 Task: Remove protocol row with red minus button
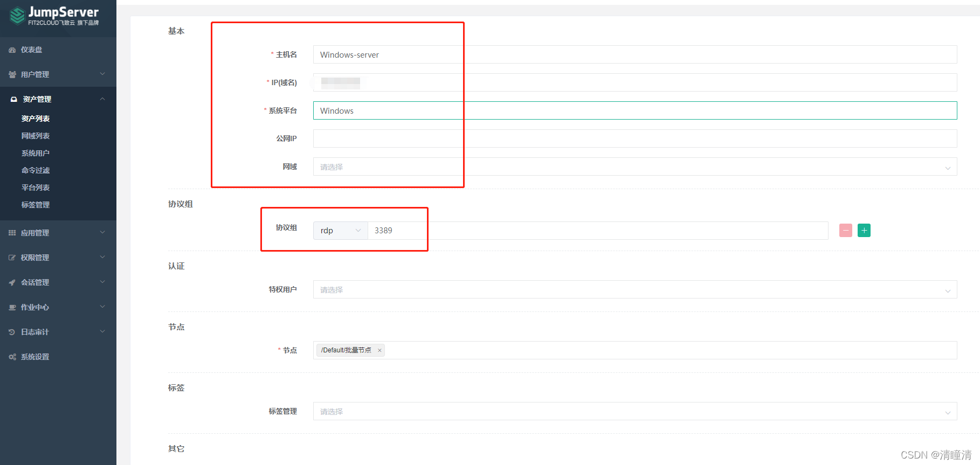pyautogui.click(x=846, y=231)
